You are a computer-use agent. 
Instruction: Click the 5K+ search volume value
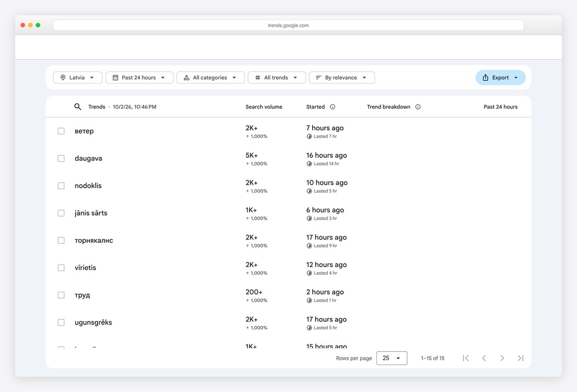click(x=251, y=155)
